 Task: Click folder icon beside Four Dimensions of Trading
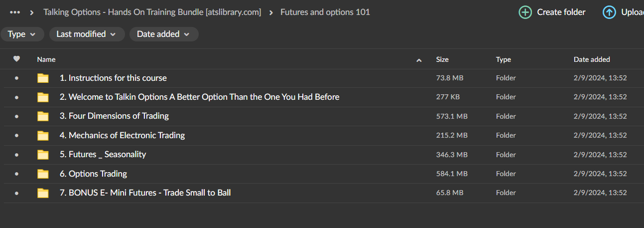pos(43,116)
